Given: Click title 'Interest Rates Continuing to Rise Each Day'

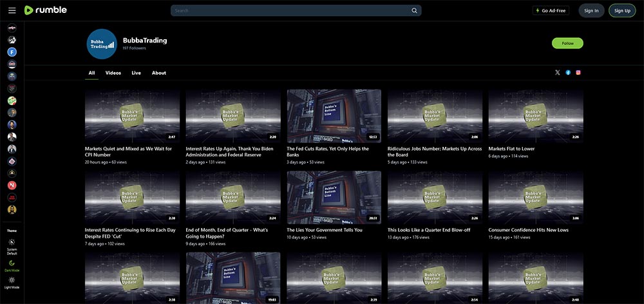Looking at the screenshot, I should 130,233.
